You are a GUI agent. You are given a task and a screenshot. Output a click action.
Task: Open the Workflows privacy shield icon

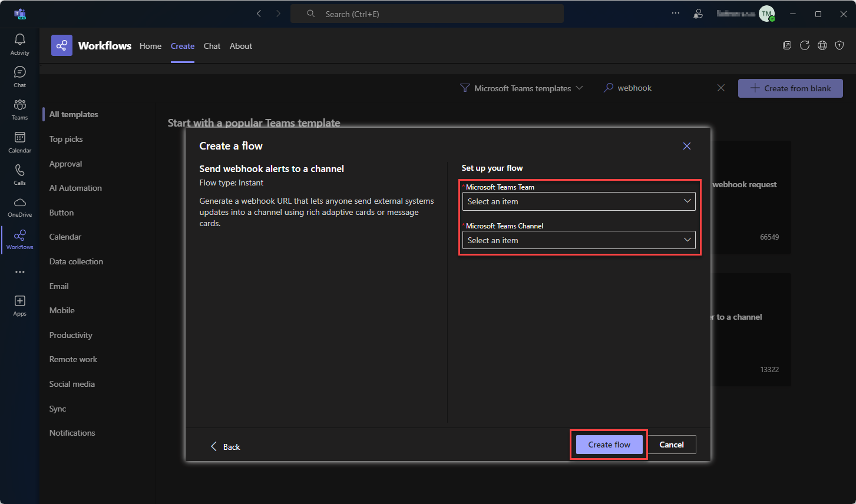point(840,45)
